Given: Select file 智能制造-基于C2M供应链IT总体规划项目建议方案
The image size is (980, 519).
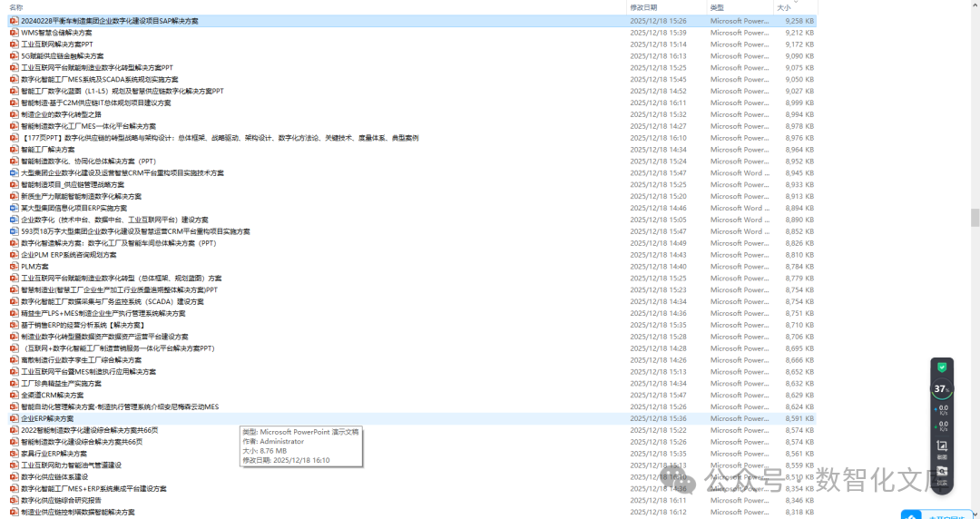Looking at the screenshot, I should [x=95, y=103].
